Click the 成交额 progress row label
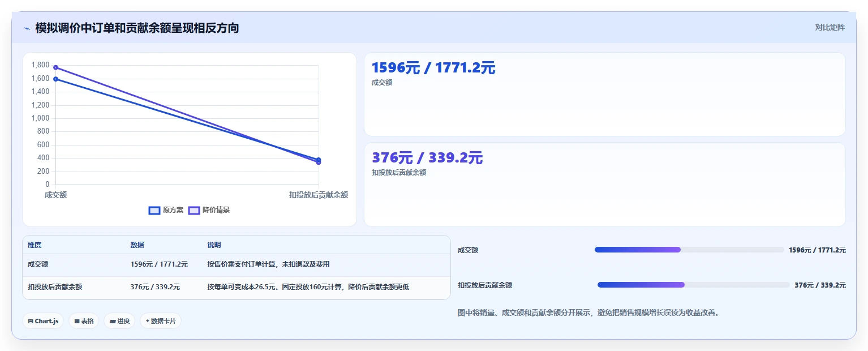This screenshot has width=868, height=351. [468, 250]
